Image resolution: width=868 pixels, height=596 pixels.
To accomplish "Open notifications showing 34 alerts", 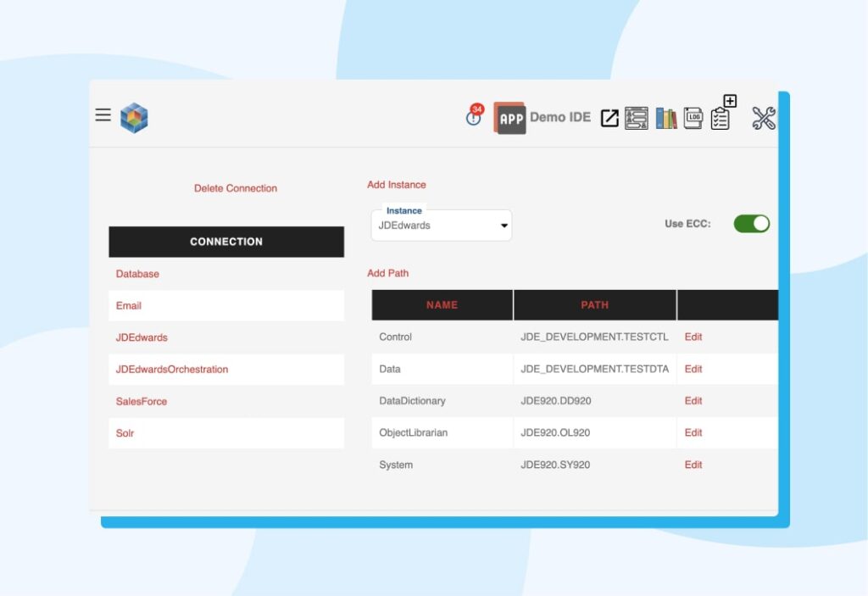I will click(x=473, y=119).
